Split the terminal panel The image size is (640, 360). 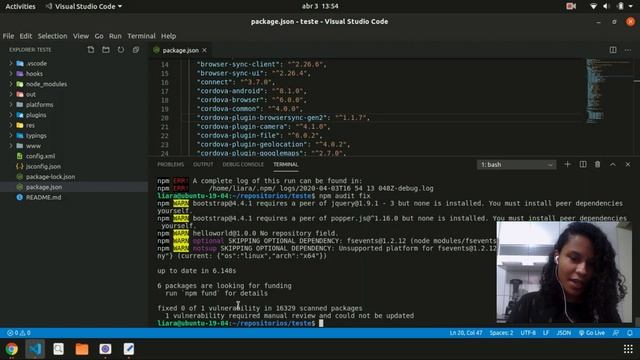(583, 164)
